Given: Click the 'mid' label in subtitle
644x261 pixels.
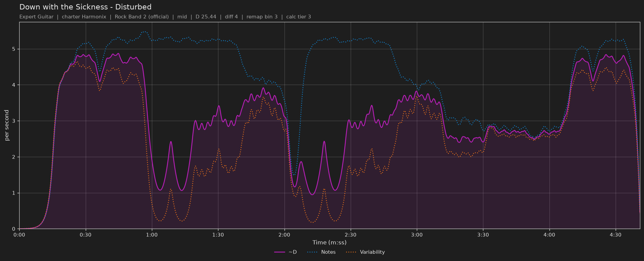Looking at the screenshot, I should (x=182, y=17).
